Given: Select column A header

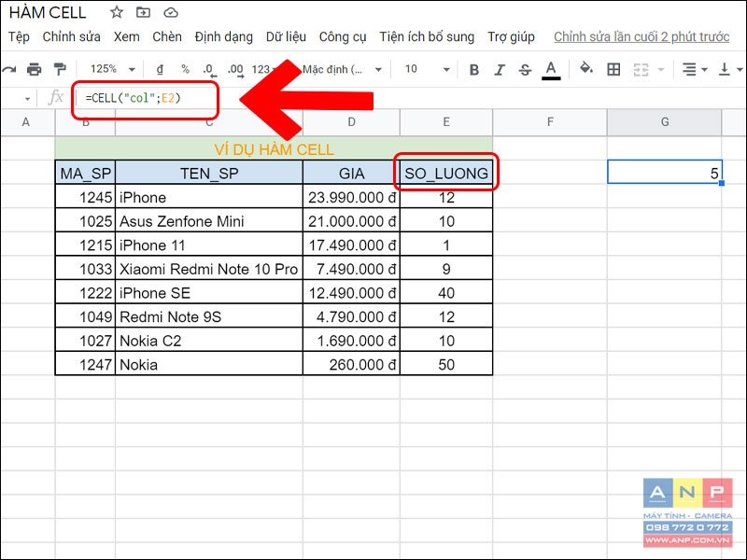Looking at the screenshot, I should [x=26, y=122].
